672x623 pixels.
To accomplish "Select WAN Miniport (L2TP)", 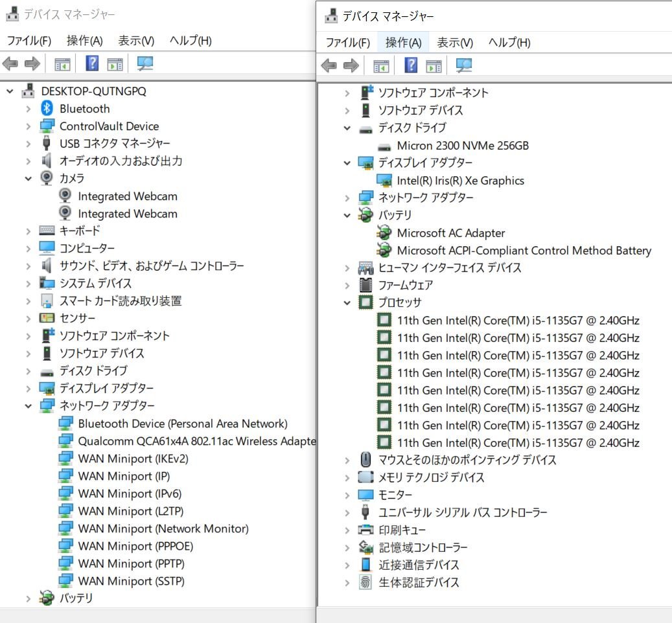I will [131, 511].
